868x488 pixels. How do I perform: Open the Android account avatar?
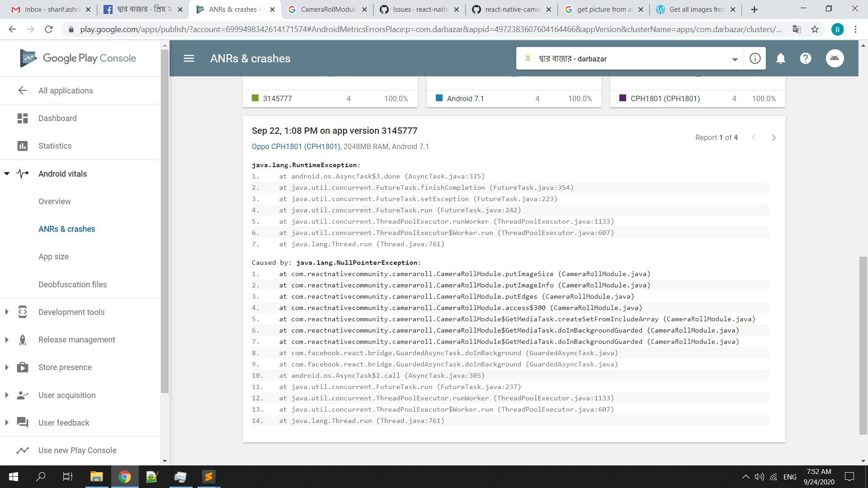pyautogui.click(x=835, y=59)
